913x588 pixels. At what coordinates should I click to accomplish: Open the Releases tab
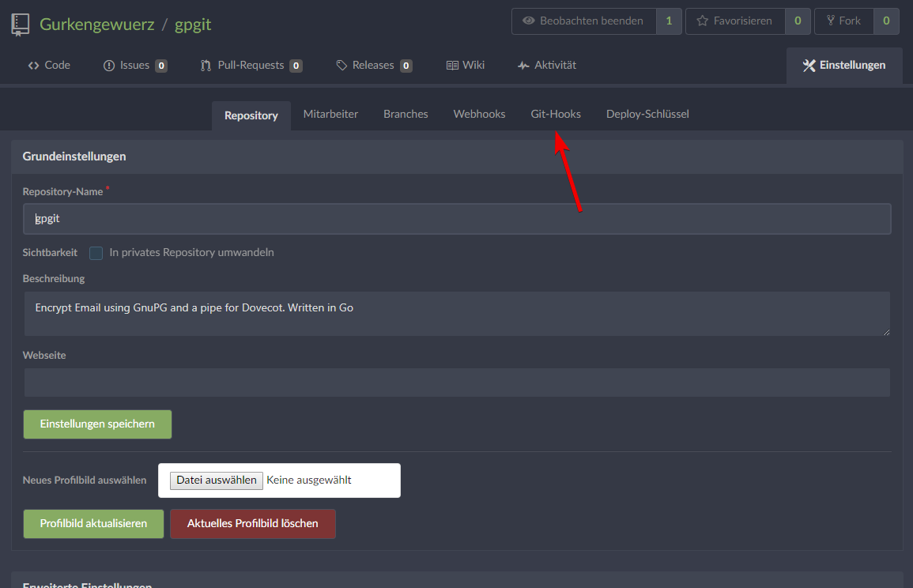tap(373, 66)
